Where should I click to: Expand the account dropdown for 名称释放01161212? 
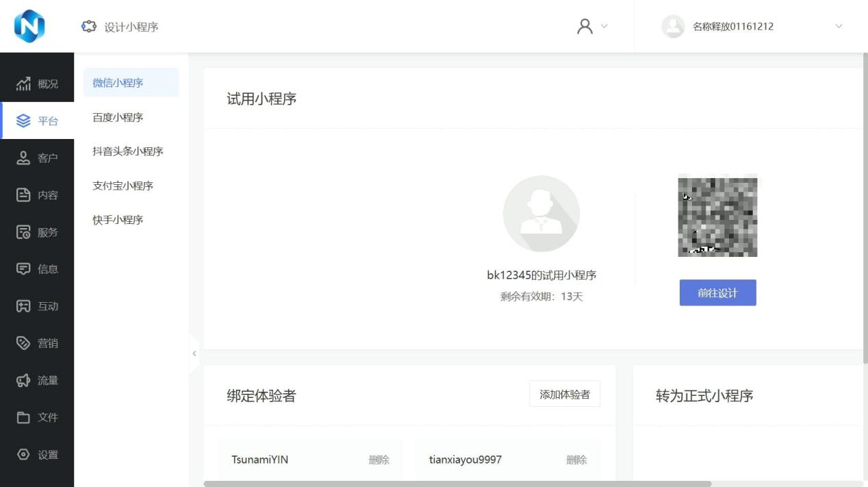(x=839, y=26)
